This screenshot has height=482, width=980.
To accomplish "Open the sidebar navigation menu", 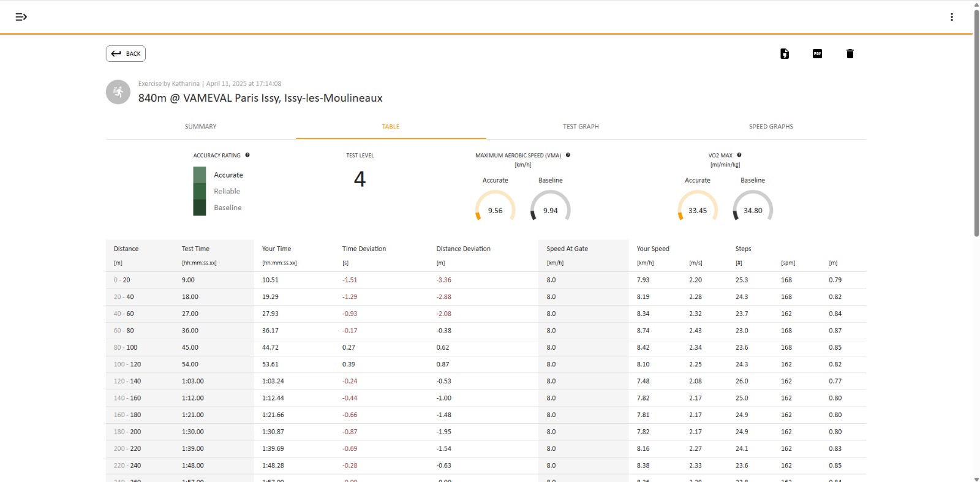I will coord(21,17).
